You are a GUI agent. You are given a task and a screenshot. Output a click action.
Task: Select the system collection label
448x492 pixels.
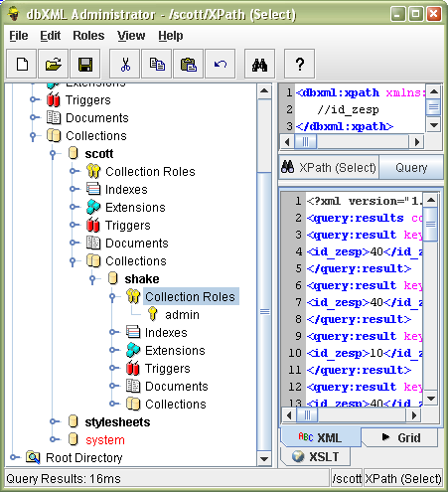tap(105, 439)
